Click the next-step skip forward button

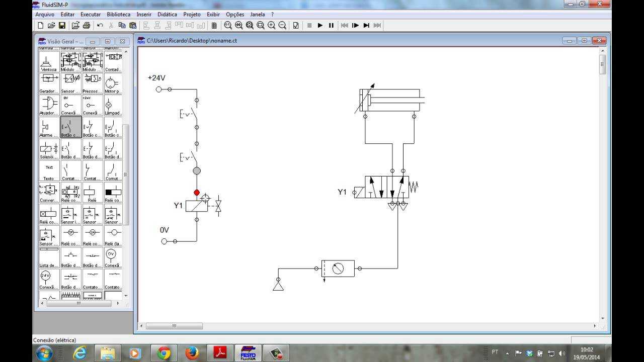coord(366,25)
